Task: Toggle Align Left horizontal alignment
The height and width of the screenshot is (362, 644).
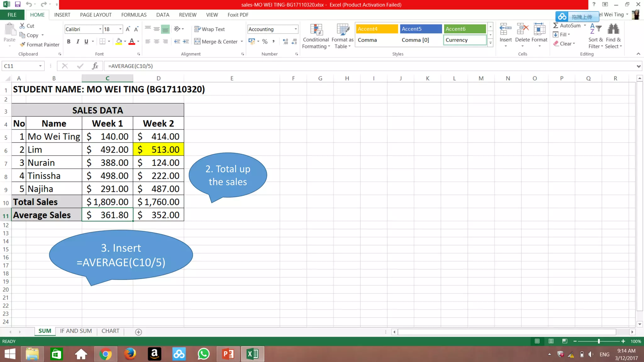Action: (147, 41)
